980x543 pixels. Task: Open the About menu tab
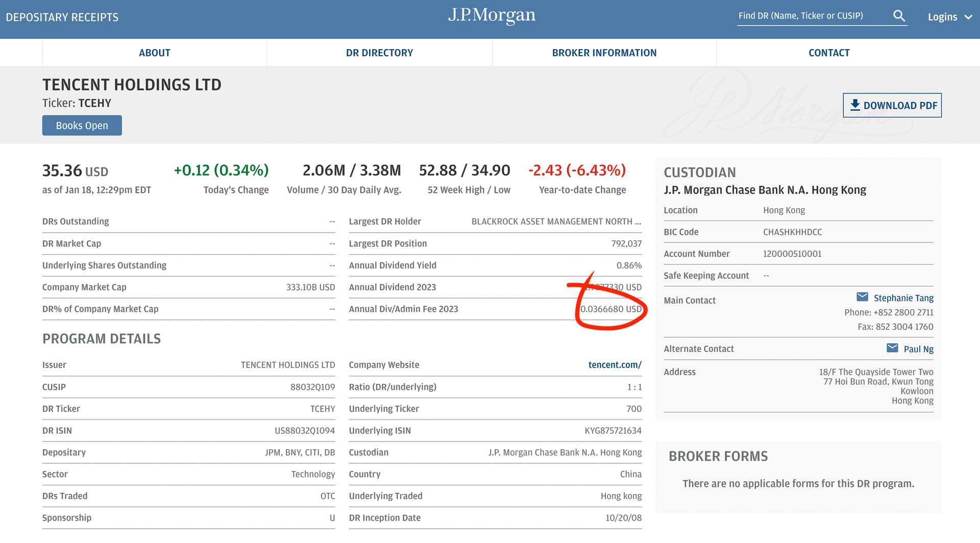154,53
